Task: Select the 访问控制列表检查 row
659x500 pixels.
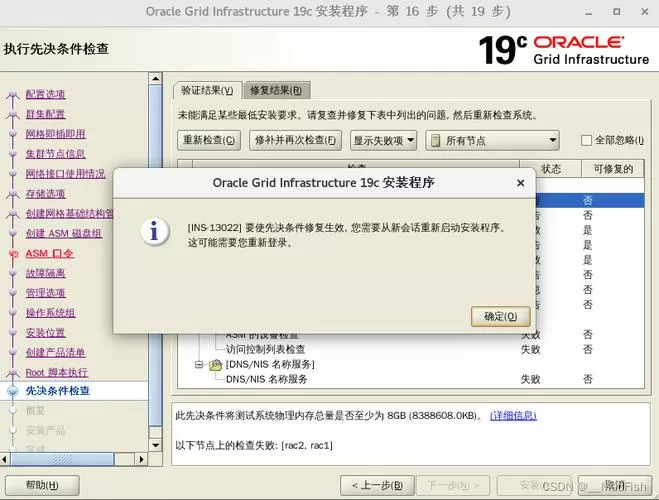Action: [x=411, y=349]
